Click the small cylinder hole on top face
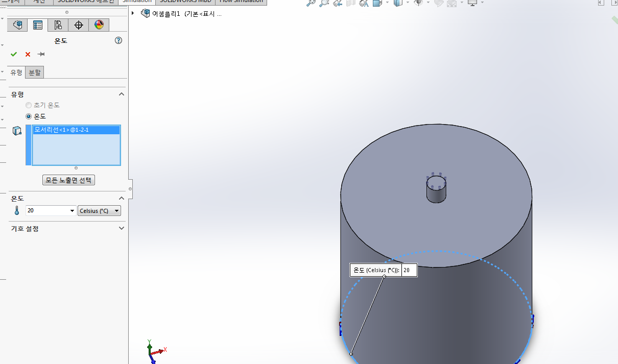Viewport: 618px width, 364px height. point(436,188)
